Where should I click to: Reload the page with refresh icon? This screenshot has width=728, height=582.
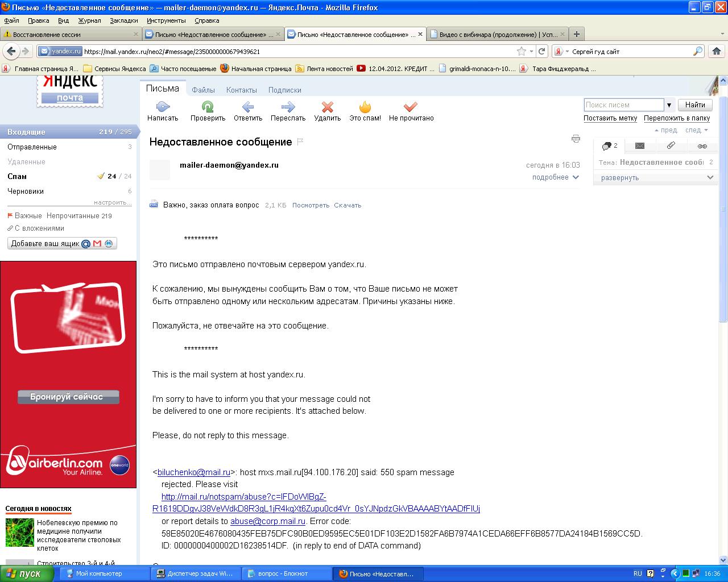tap(542, 51)
